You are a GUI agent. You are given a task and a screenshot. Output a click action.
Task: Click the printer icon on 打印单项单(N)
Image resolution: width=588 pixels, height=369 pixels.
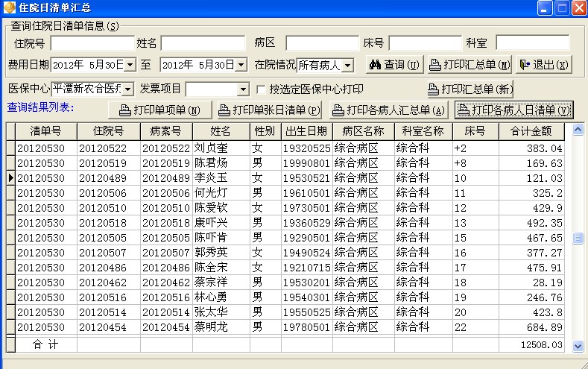(125, 110)
